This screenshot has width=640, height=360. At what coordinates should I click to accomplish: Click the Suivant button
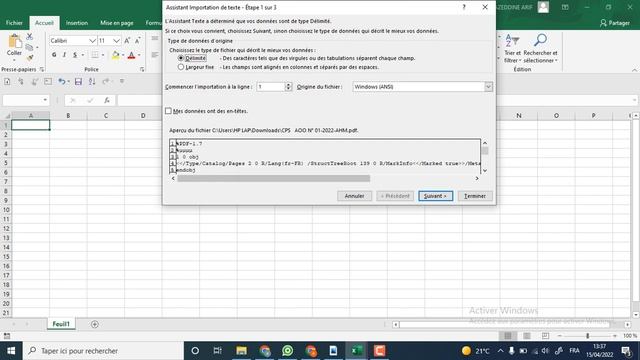tap(436, 196)
